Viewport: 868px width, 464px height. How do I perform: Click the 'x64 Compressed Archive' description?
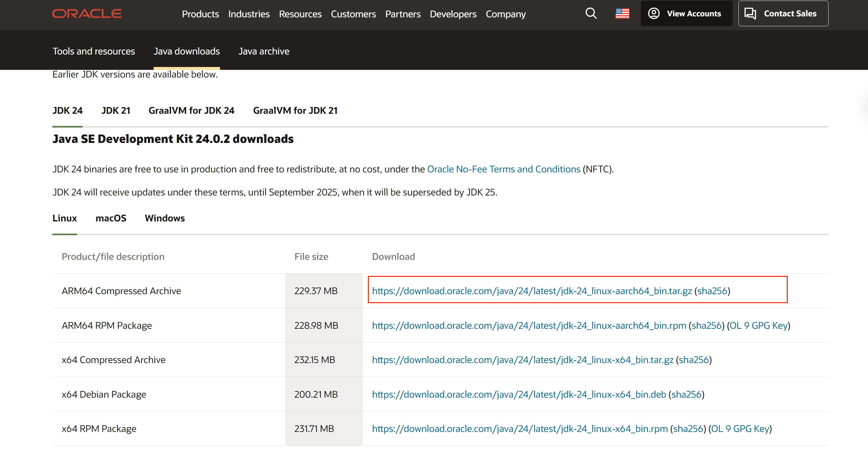(114, 360)
